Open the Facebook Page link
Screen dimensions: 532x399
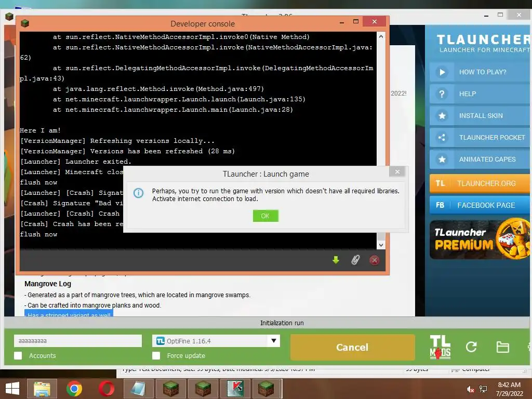(480, 205)
